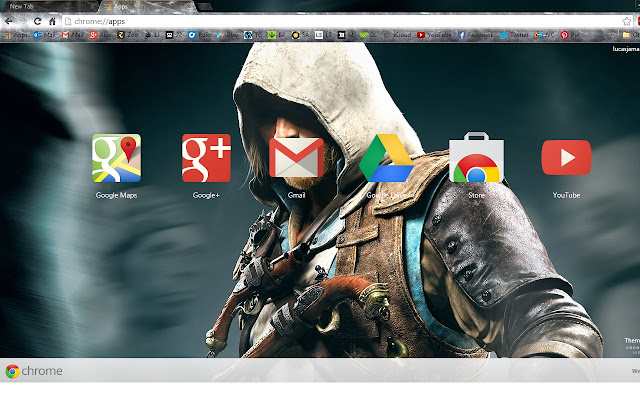The height and width of the screenshot is (400, 640).
Task: Open the YouTube bookmark
Action: coord(434,35)
